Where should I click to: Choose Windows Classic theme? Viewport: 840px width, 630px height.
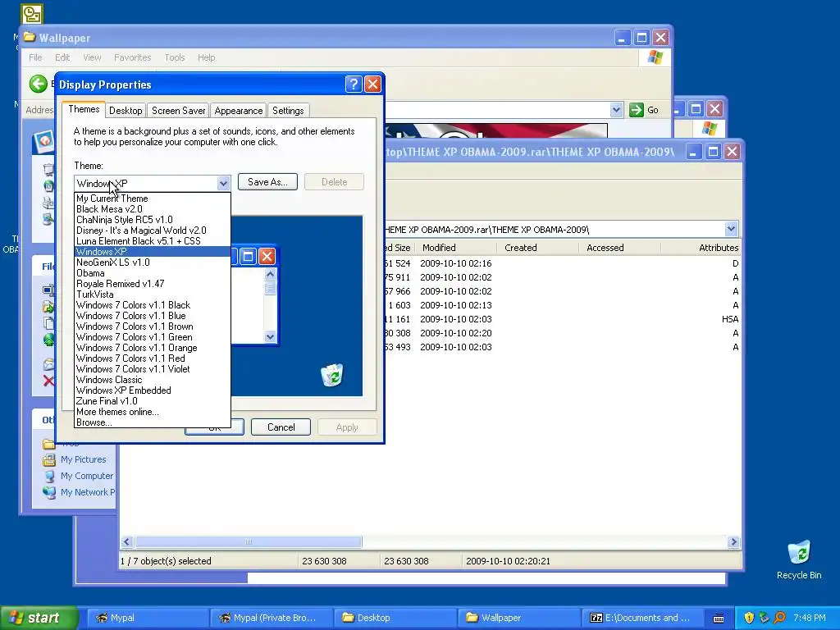[152, 380]
